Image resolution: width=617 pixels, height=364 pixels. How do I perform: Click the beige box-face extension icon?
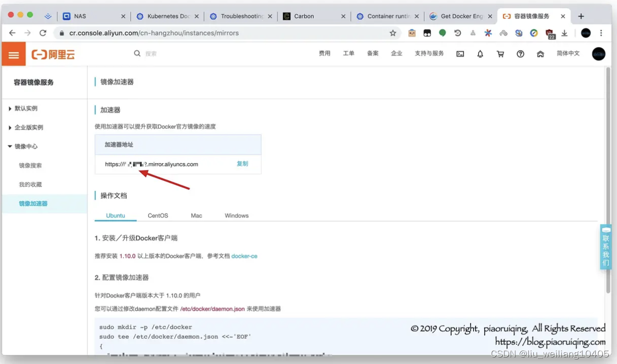pyautogui.click(x=412, y=33)
